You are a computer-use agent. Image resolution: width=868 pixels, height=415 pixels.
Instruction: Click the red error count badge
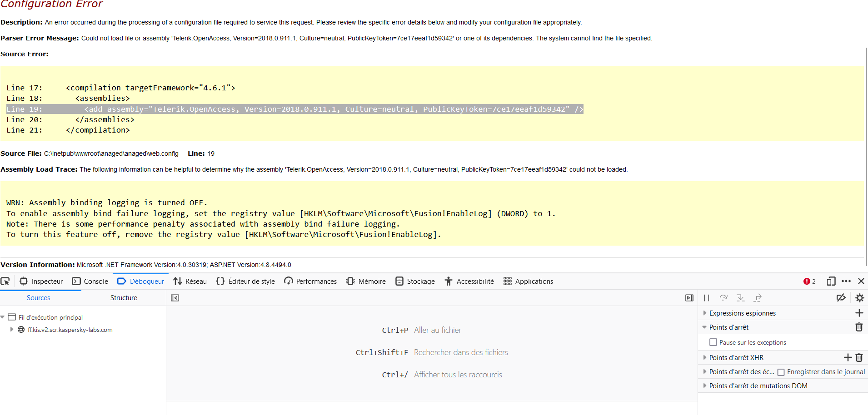809,282
